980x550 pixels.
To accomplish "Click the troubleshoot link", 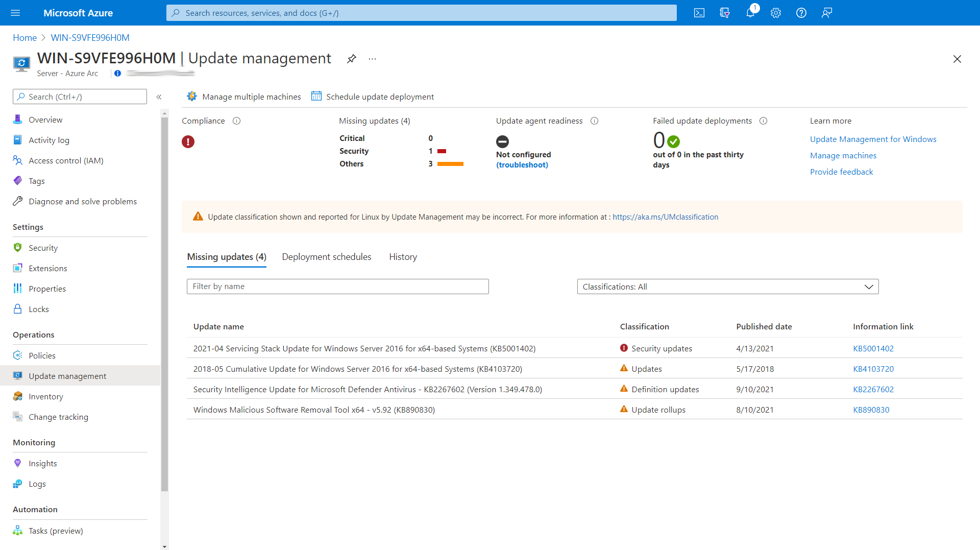I will (522, 165).
